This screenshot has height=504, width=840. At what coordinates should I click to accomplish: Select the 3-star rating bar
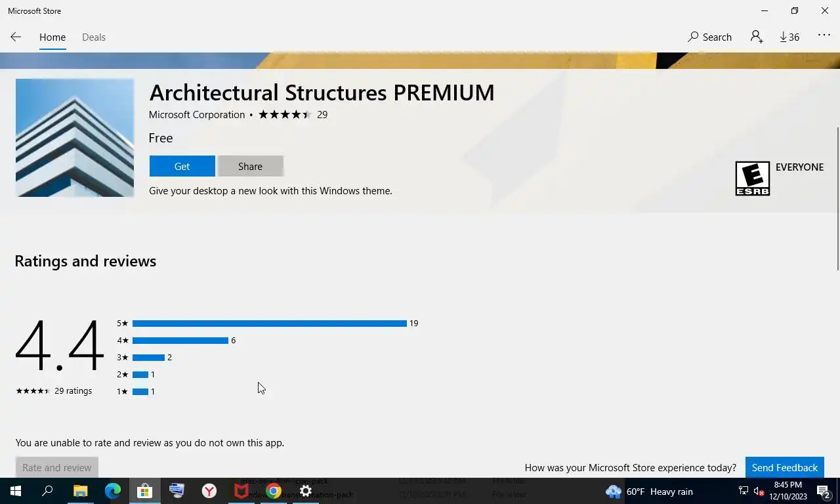click(148, 358)
